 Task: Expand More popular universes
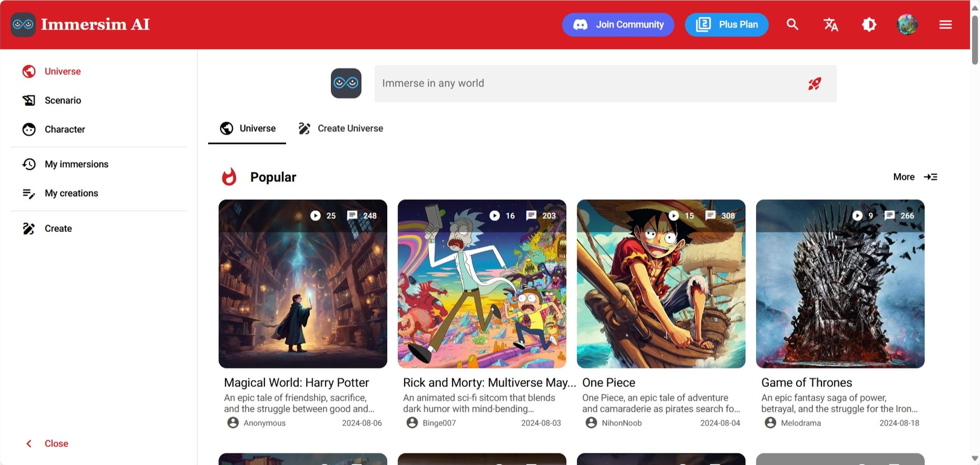[x=915, y=177]
